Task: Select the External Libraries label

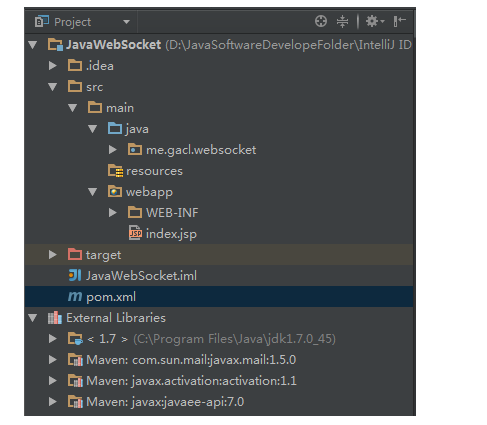Action: point(116,318)
